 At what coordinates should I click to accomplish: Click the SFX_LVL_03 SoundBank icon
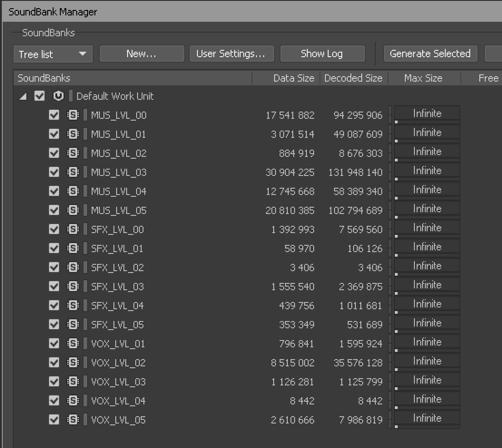[73, 286]
